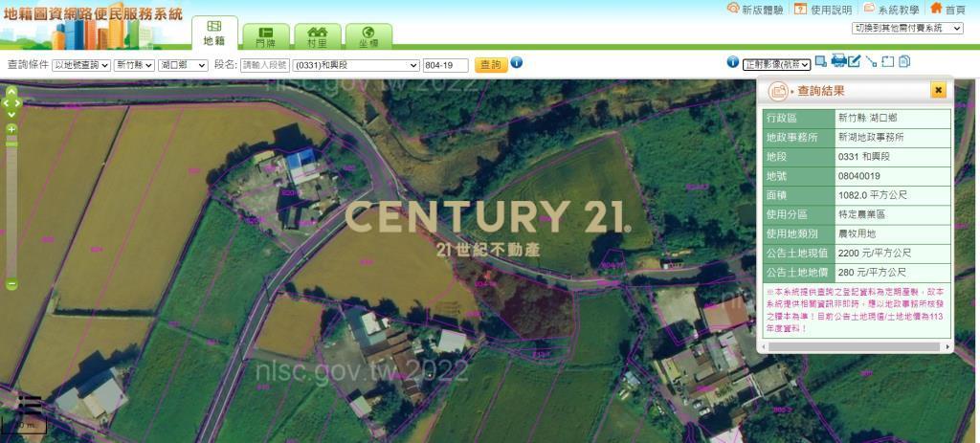
Task: Open the edit/annotate map tool
Action: (855, 62)
